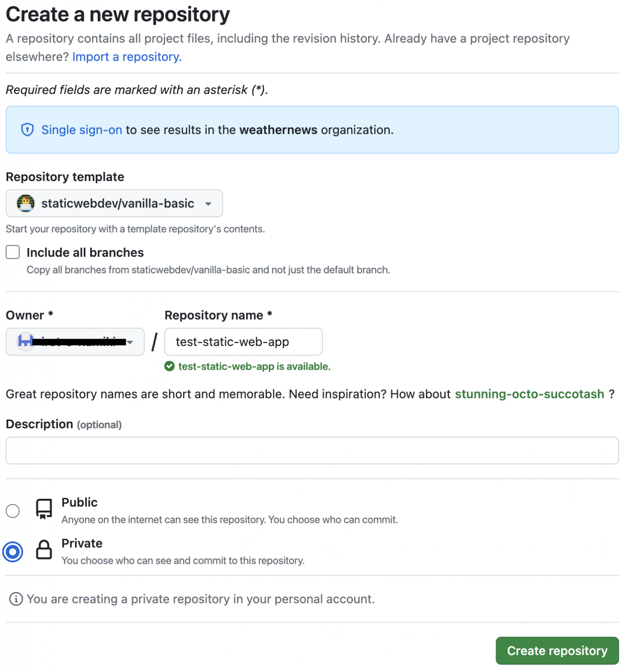This screenshot has width=630, height=672.
Task: Click the Single sign-on link
Action: (81, 130)
